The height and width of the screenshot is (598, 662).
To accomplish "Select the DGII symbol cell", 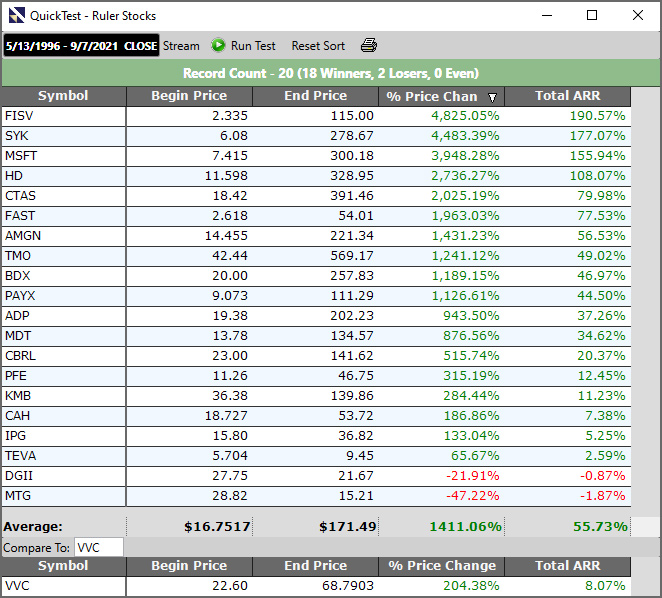I will (x=63, y=476).
